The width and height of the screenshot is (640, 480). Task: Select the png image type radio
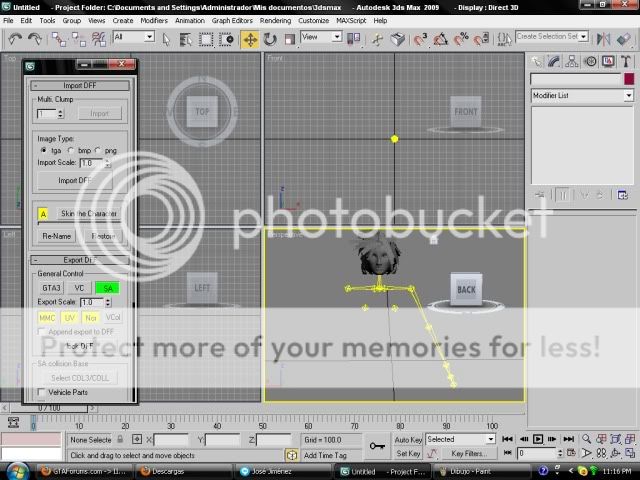(x=99, y=150)
